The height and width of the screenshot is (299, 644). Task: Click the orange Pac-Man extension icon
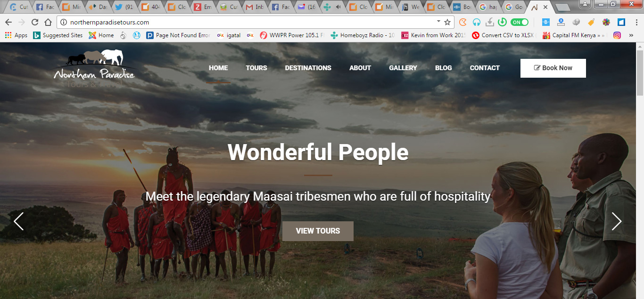463,22
